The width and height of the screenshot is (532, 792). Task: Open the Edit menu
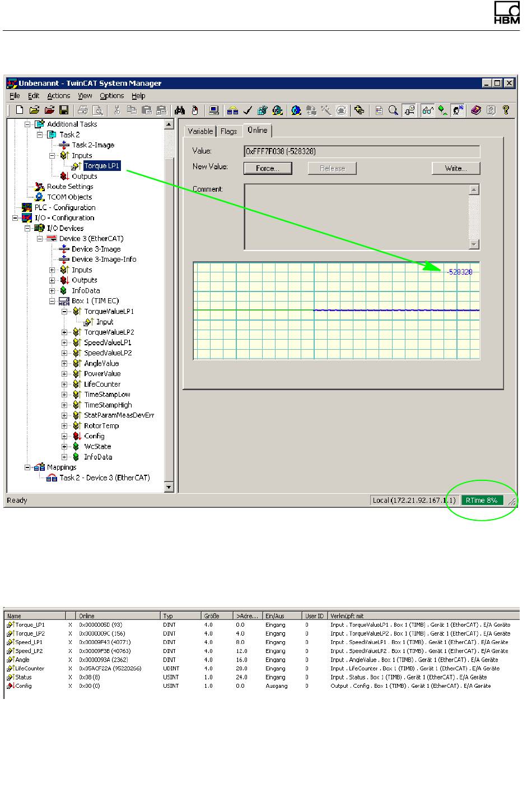click(x=34, y=96)
